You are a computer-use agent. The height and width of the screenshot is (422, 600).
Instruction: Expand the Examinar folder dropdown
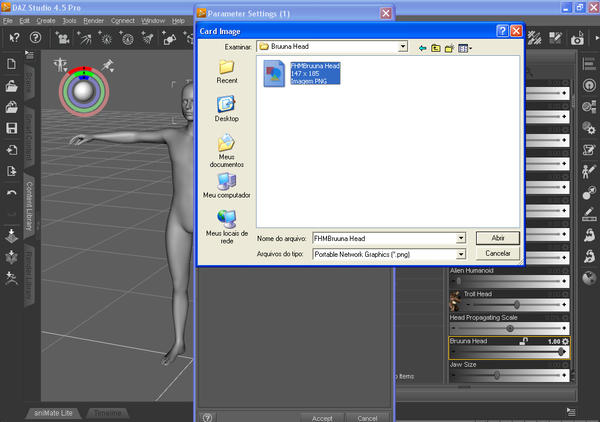403,47
